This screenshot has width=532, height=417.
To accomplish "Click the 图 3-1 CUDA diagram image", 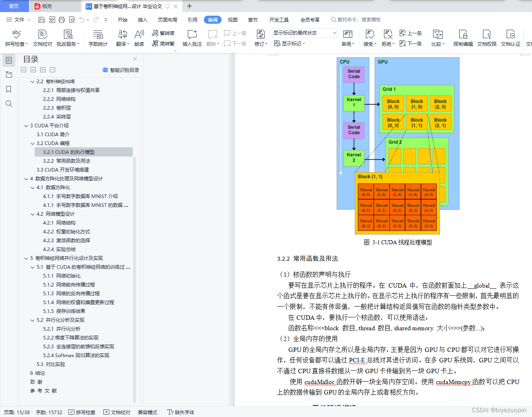I will 398,146.
